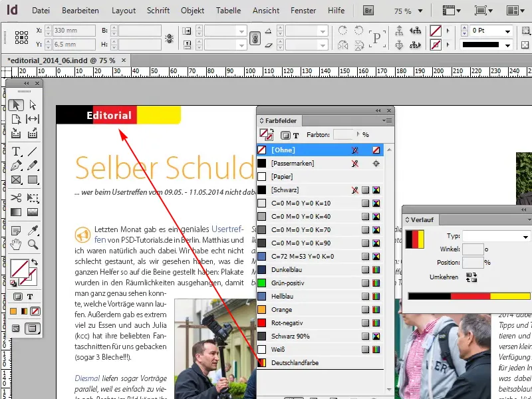
Task: Choose the Zoom tool
Action: [x=33, y=244]
